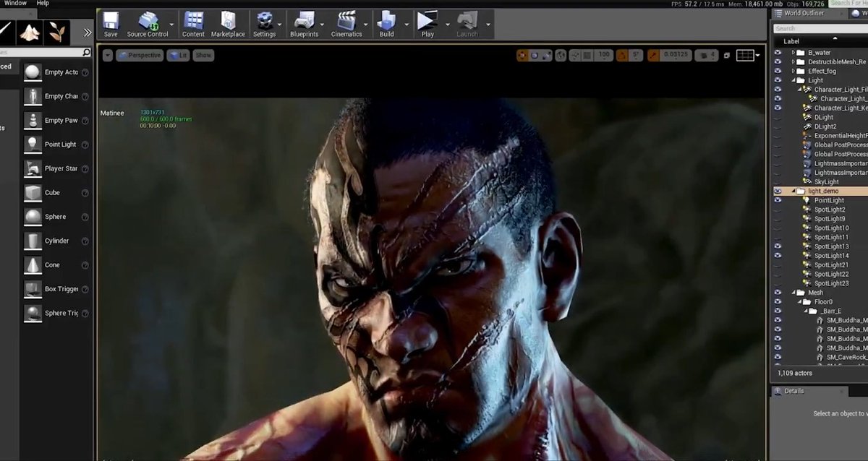Image resolution: width=868 pixels, height=461 pixels.
Task: Select Box Trigger in place actors
Action: [61, 289]
